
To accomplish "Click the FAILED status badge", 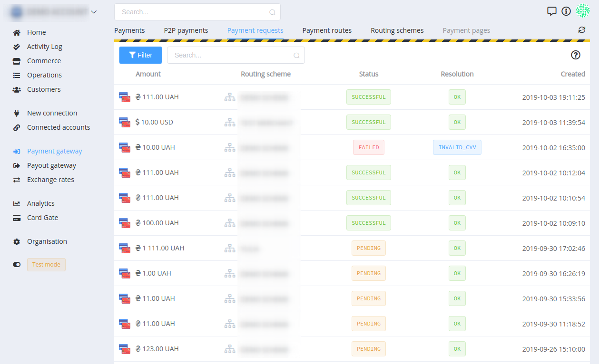I will click(x=369, y=147).
